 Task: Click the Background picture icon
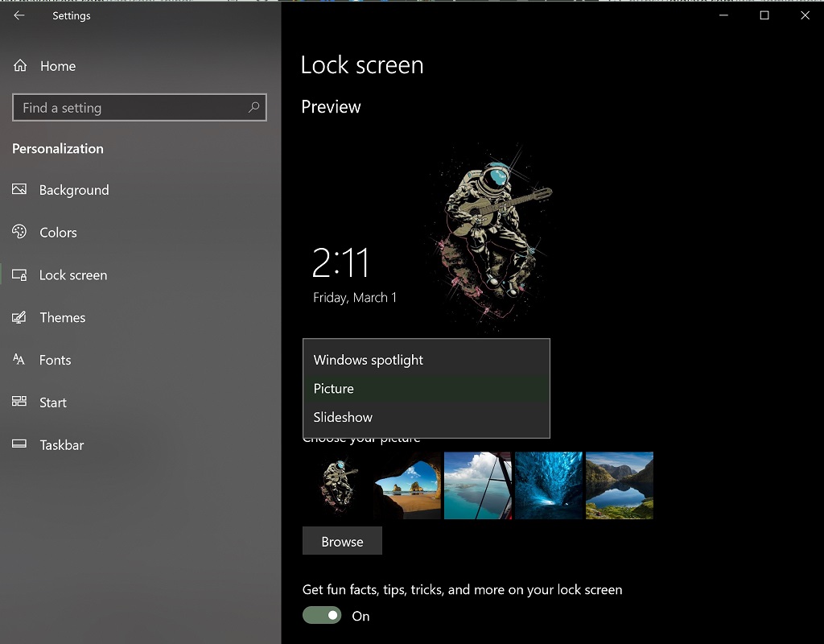[x=19, y=189]
